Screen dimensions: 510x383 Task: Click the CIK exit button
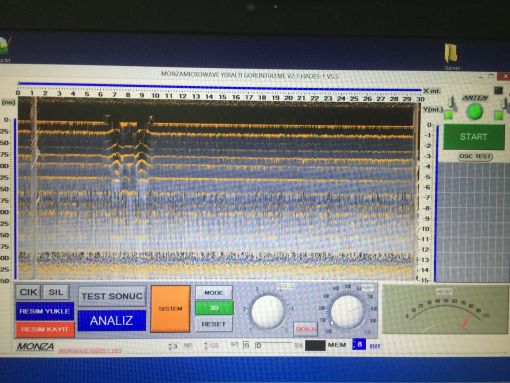pos(28,292)
